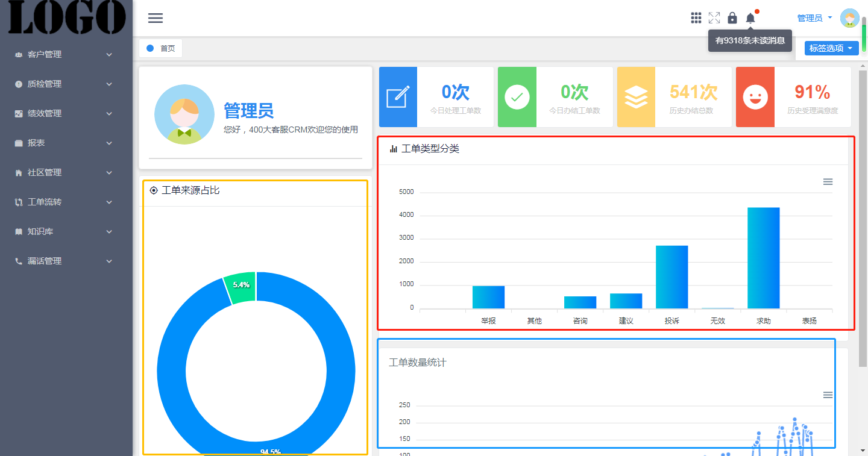
Task: Expand the 工单流转 menu
Action: click(66, 202)
